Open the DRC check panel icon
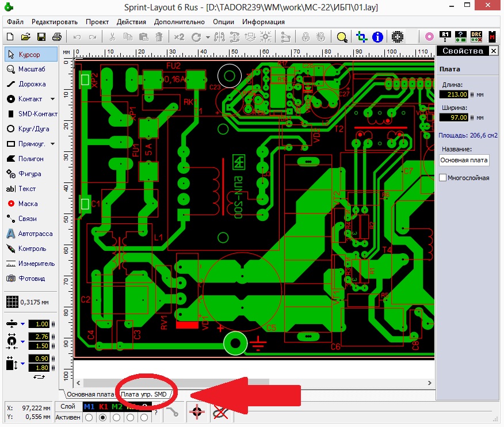The image size is (504, 427). [476, 36]
